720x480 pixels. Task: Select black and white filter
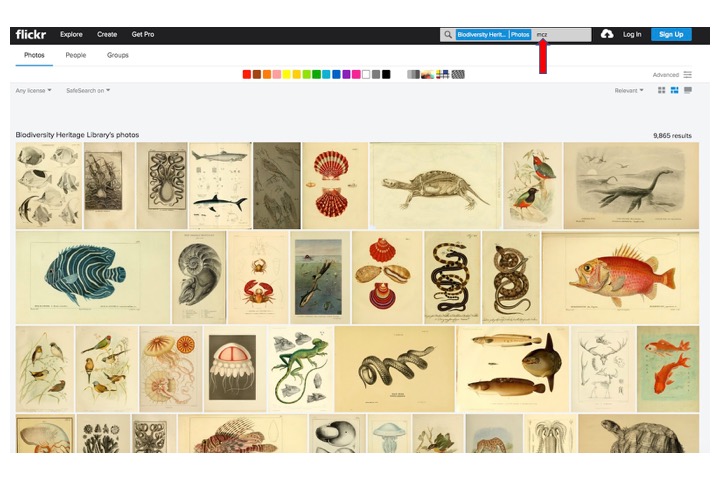(413, 74)
